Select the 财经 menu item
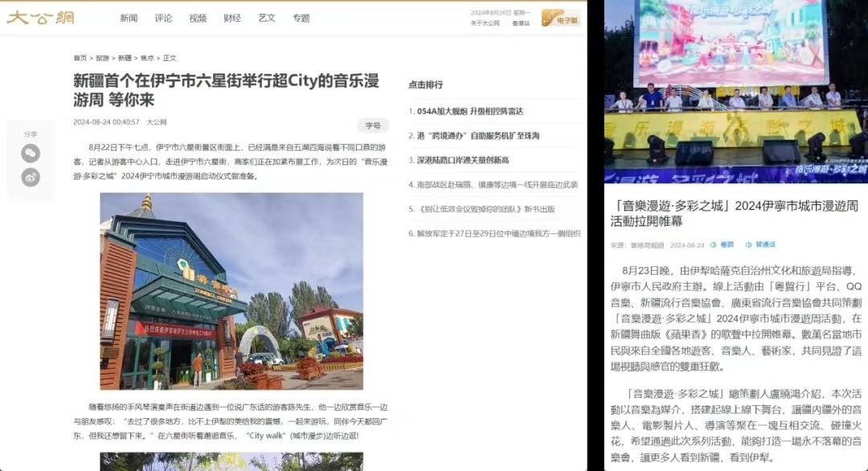868x471 pixels. [x=232, y=18]
